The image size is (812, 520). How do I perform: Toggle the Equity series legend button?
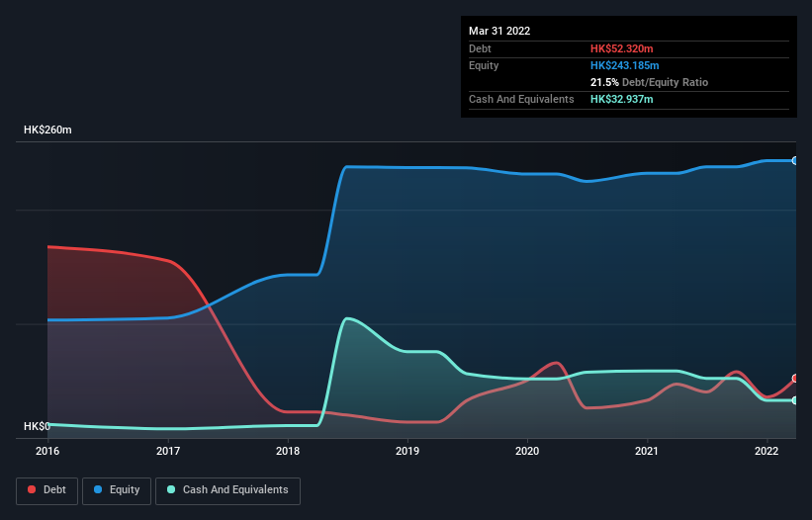click(117, 490)
